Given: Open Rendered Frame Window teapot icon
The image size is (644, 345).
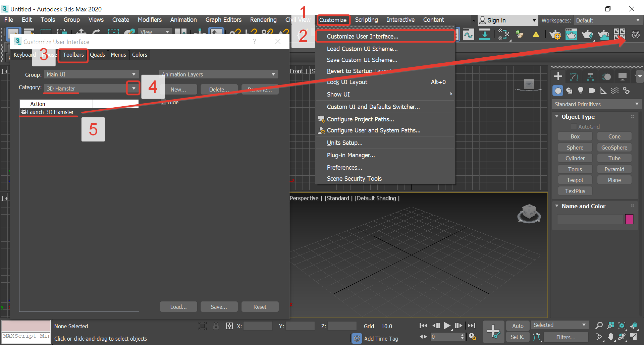Looking at the screenshot, I should pos(571,34).
